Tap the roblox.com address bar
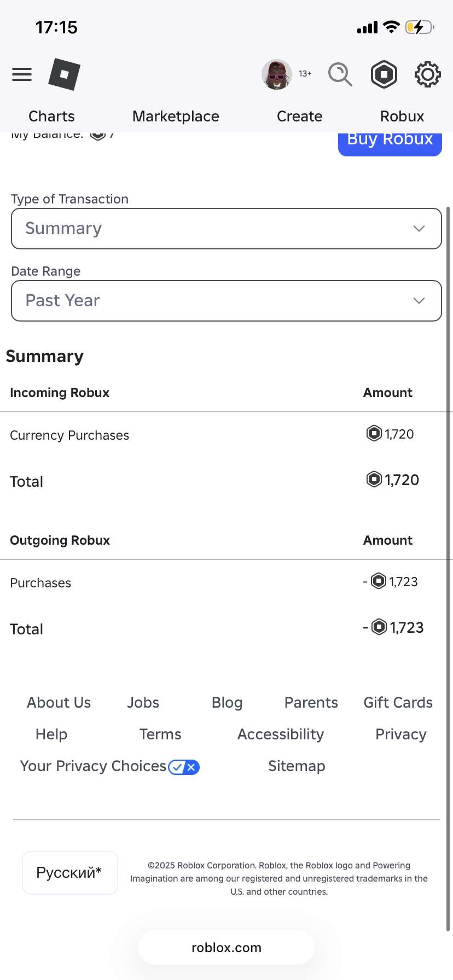This screenshot has width=453, height=980. (226, 948)
